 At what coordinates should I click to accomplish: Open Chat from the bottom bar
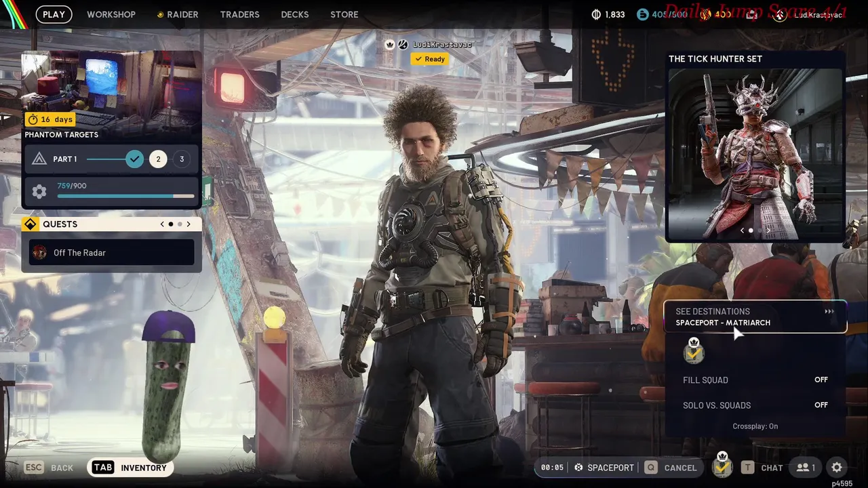pyautogui.click(x=762, y=468)
